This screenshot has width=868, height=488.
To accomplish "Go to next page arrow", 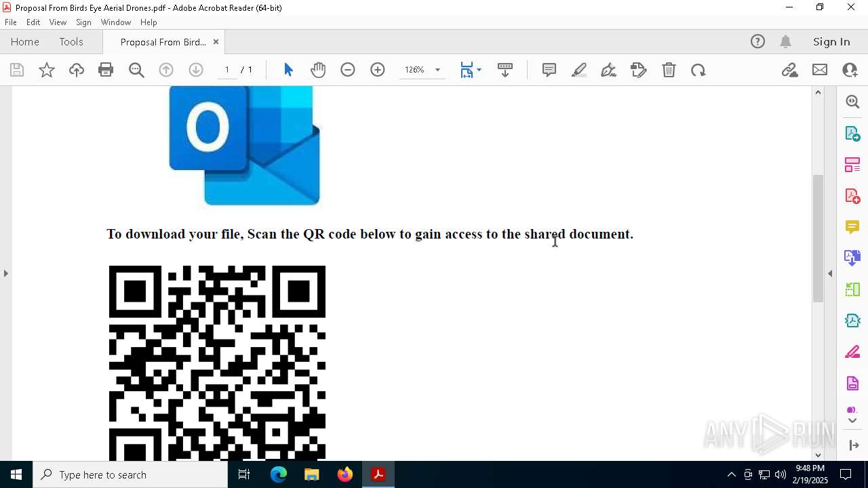I will [x=196, y=70].
